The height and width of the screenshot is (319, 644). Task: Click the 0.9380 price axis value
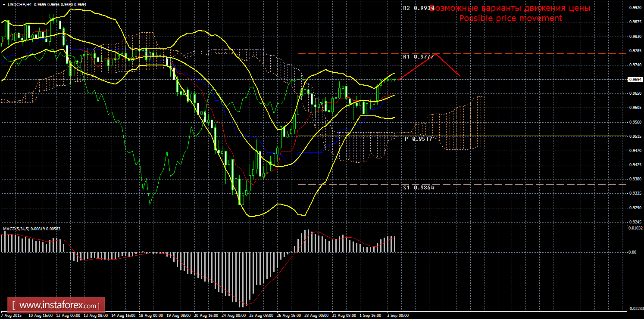(x=635, y=180)
